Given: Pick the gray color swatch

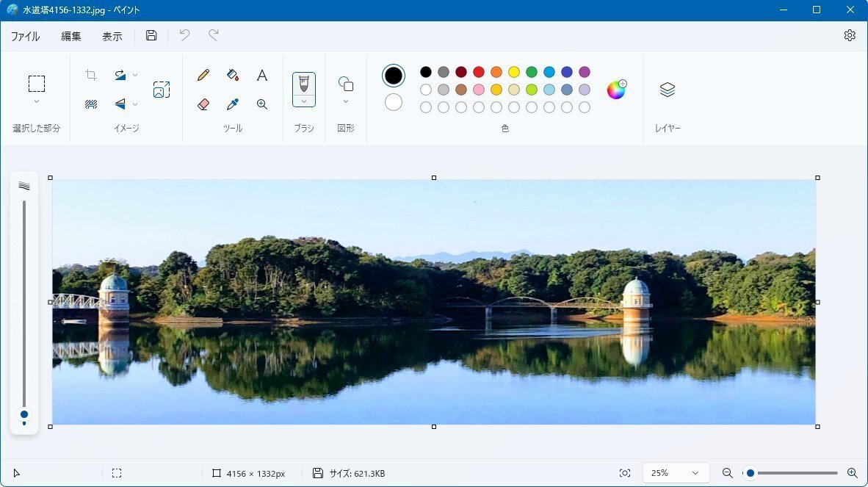Looking at the screenshot, I should click(444, 72).
